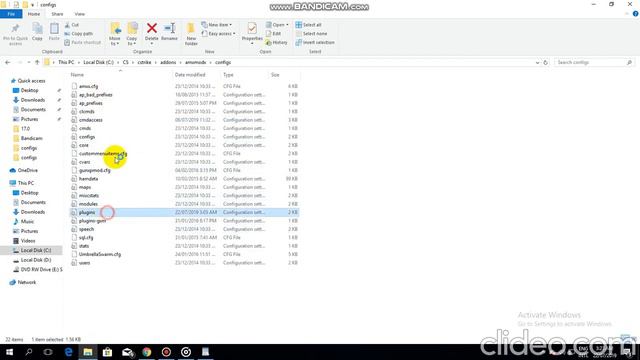Open the File tab

click(x=11, y=14)
